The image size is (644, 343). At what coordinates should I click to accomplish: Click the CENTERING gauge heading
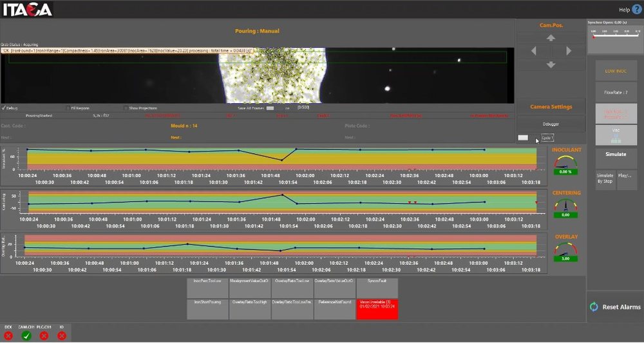[x=566, y=193]
